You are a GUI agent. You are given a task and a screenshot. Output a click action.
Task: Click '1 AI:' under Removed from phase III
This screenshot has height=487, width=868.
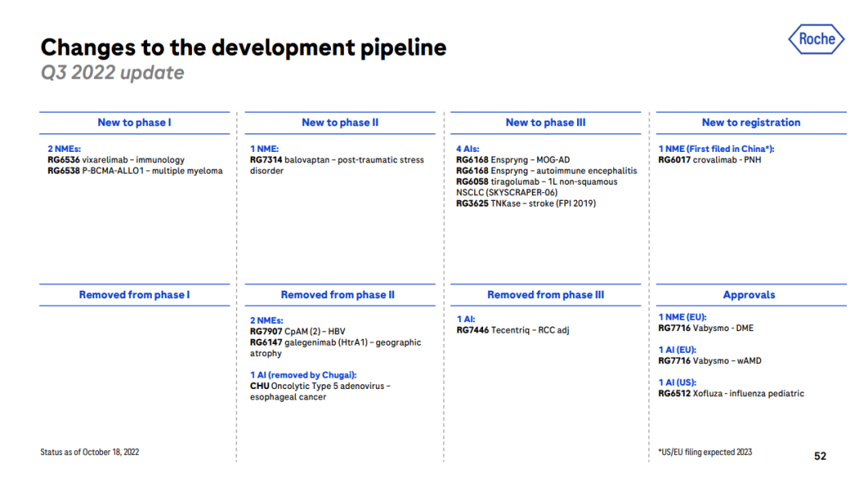(x=465, y=319)
